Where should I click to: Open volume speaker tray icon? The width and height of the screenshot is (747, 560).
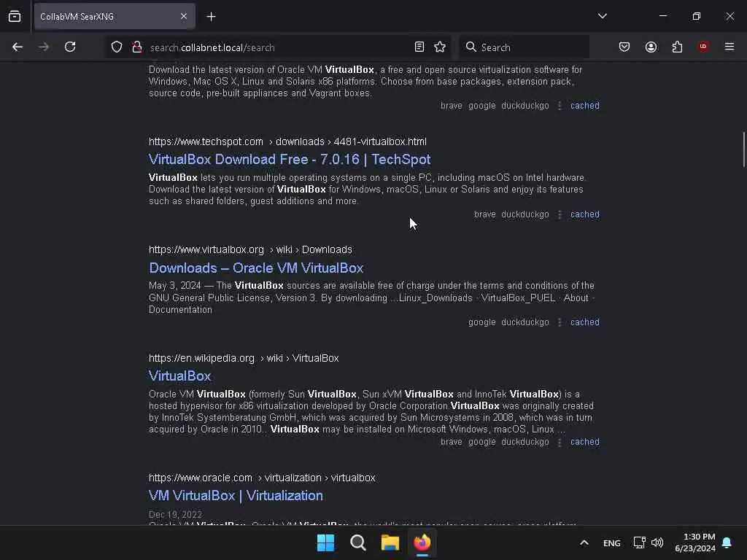(657, 542)
